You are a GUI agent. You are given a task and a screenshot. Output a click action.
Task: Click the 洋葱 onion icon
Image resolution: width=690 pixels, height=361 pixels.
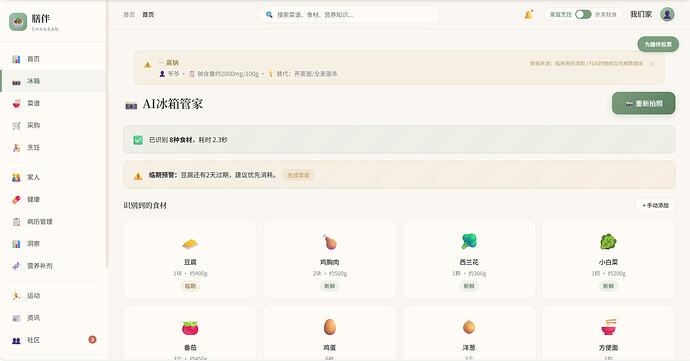pos(469,327)
